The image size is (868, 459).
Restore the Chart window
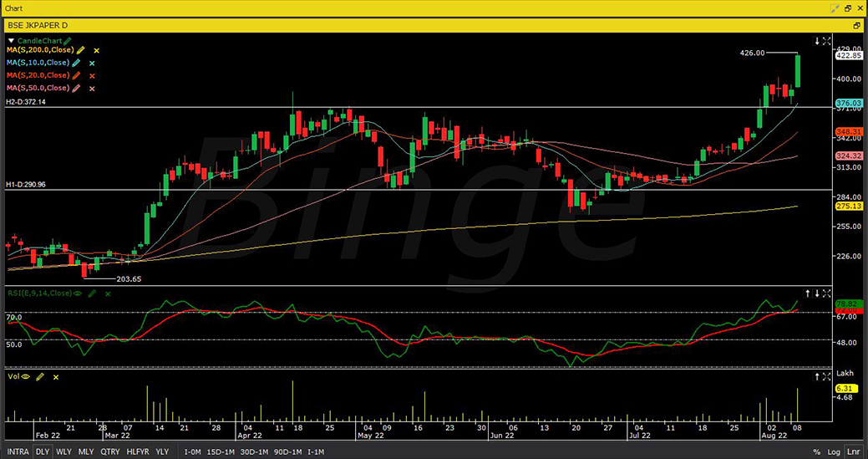[848, 8]
